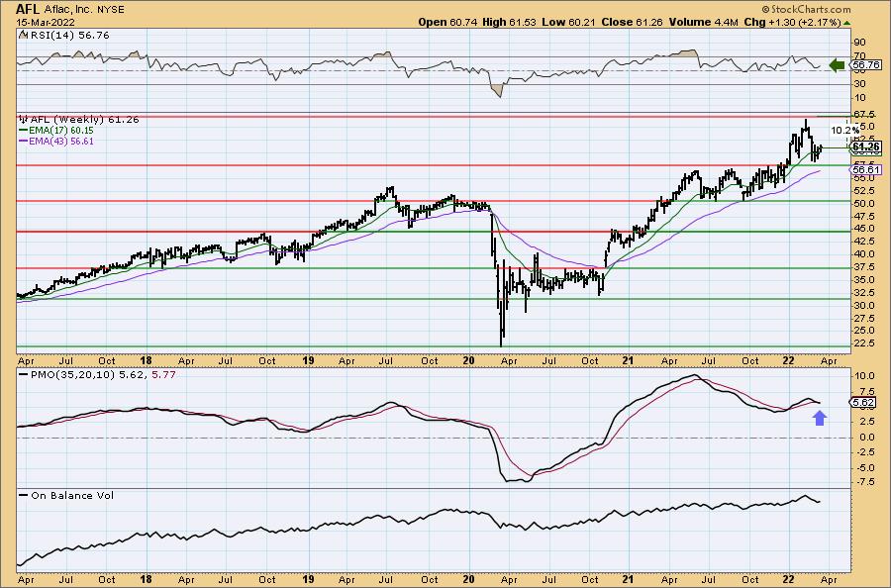Click year 18 on the bottom time axis
Image resolution: width=891 pixels, height=588 pixels.
pos(147,580)
